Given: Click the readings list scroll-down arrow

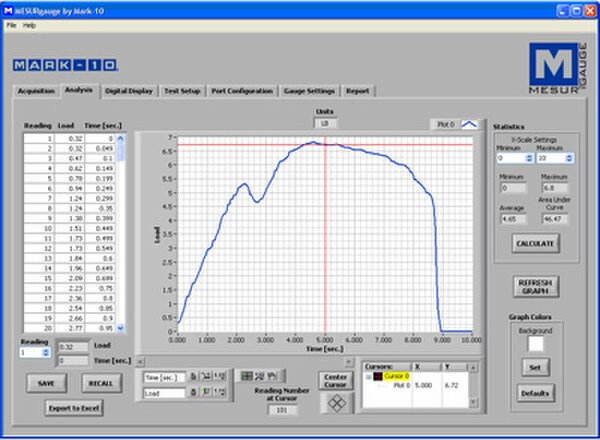Looking at the screenshot, I should tap(121, 328).
